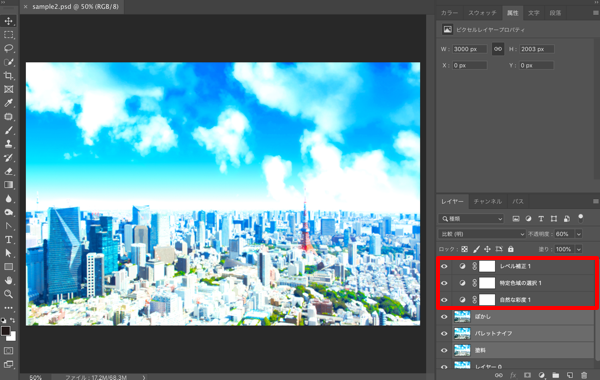Hide the 特定色域の選択 1 layer
Screen dimensions: 600x380
[444, 283]
